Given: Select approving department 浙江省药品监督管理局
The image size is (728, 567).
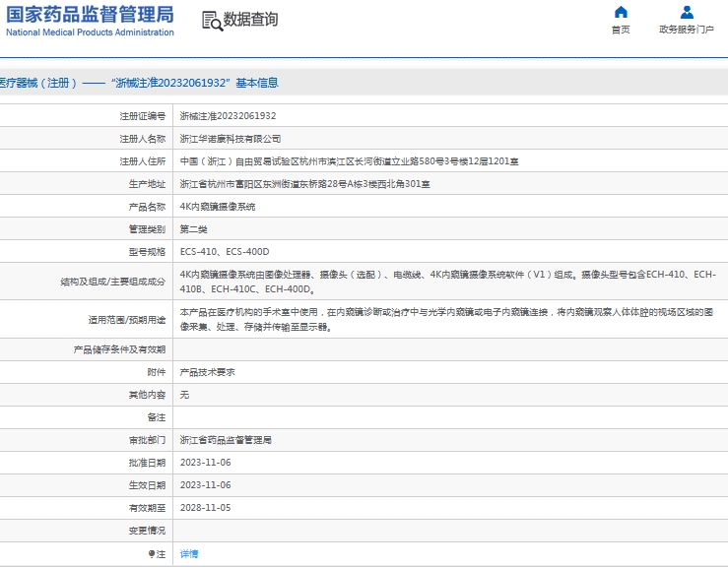Looking at the screenshot, I should pos(226,440).
